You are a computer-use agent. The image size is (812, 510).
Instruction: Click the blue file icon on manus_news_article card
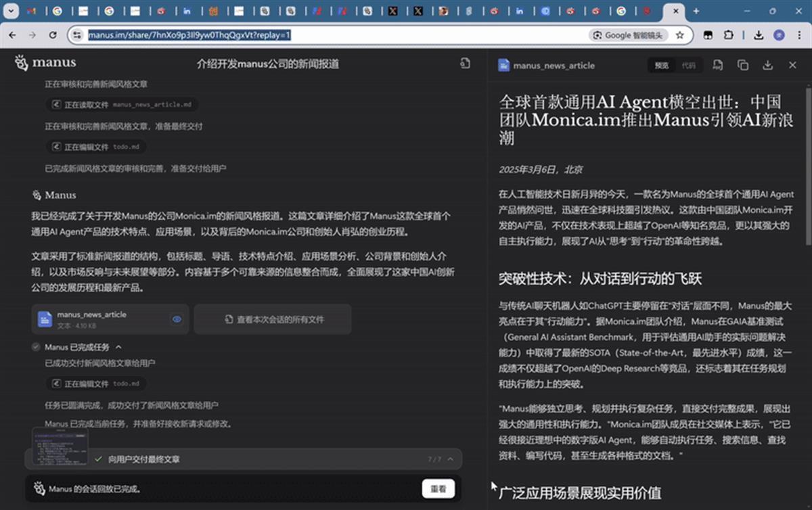43,318
